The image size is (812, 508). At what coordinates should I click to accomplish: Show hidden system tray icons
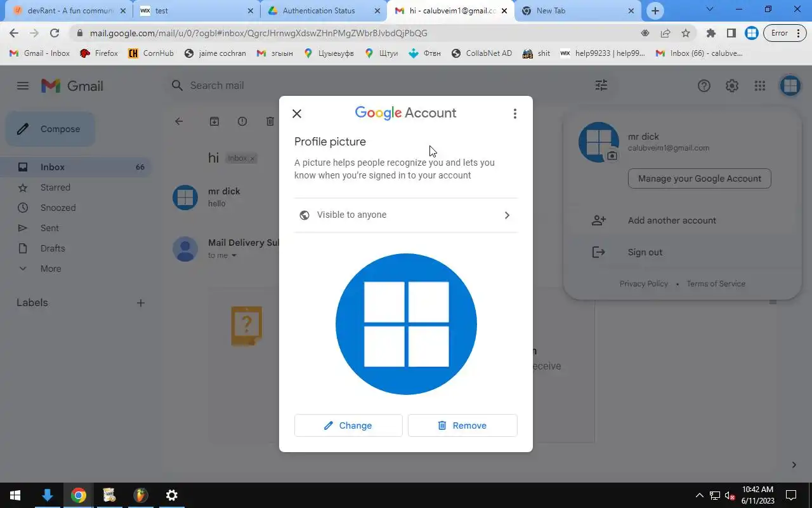click(700, 495)
